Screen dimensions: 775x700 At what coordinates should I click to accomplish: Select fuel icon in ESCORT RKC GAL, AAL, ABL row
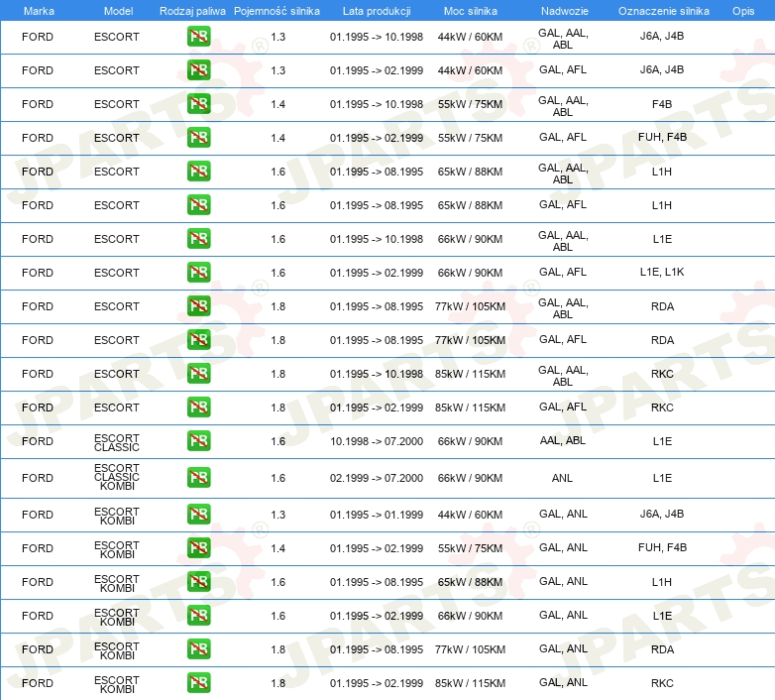(198, 373)
